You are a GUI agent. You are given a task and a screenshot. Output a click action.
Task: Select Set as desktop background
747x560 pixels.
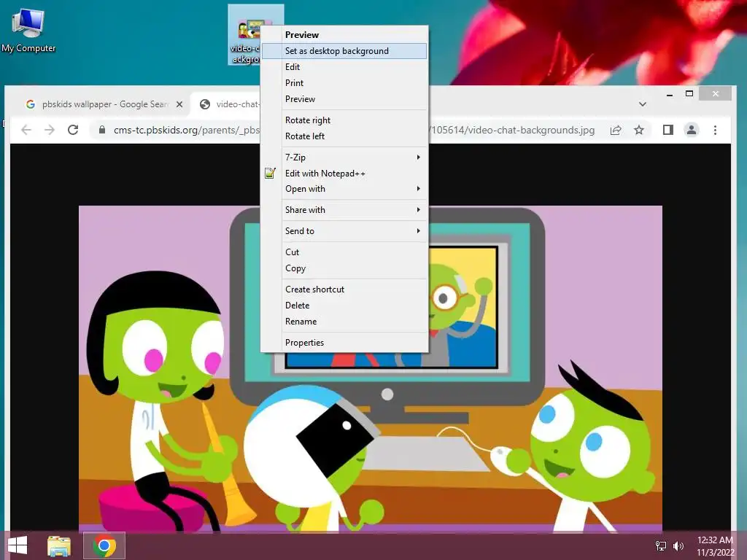pos(344,51)
